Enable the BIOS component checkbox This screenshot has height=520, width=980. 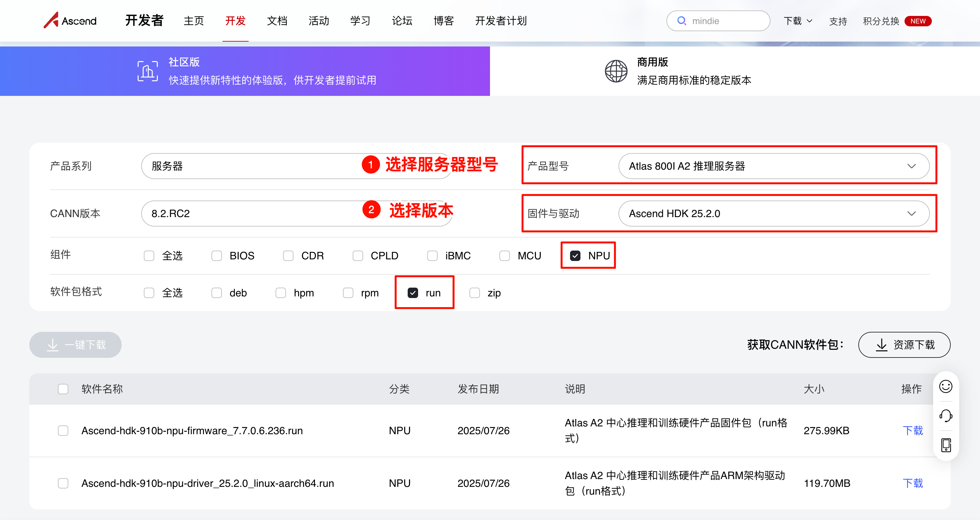coord(216,256)
